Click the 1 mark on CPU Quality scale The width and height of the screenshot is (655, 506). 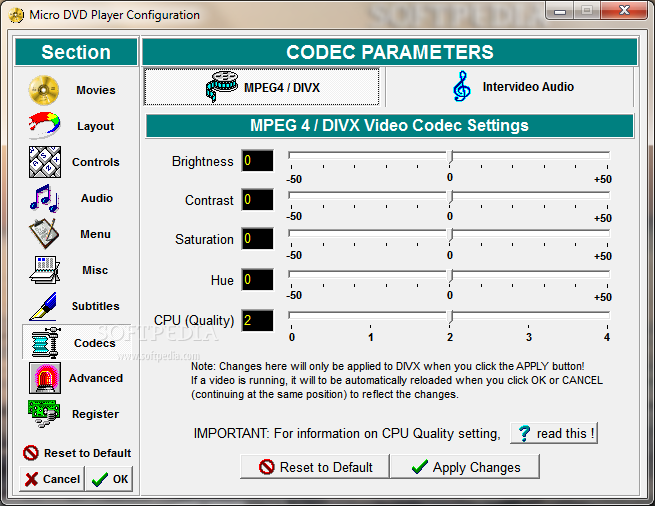click(371, 337)
